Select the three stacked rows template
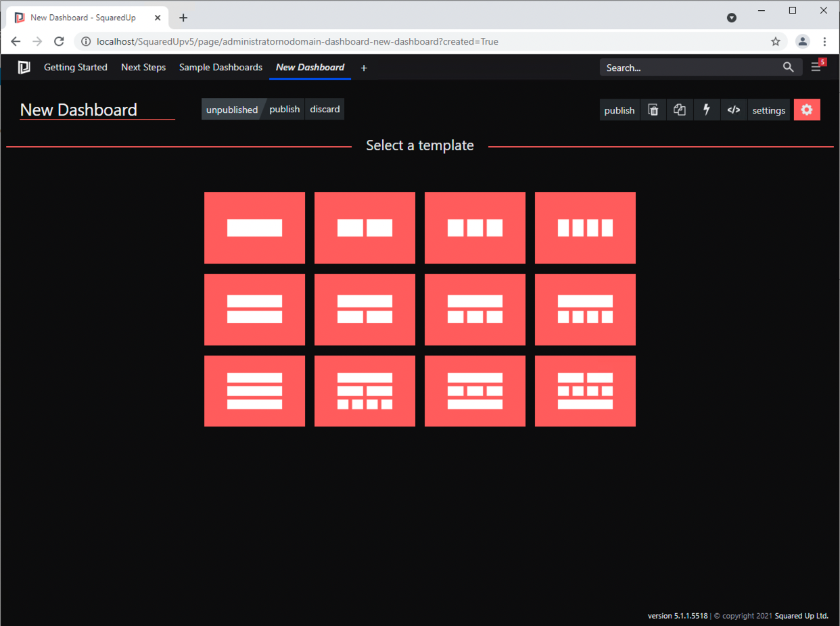 tap(254, 391)
